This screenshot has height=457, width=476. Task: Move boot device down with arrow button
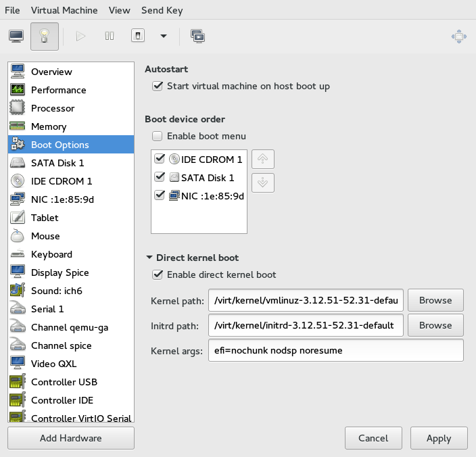(x=263, y=183)
